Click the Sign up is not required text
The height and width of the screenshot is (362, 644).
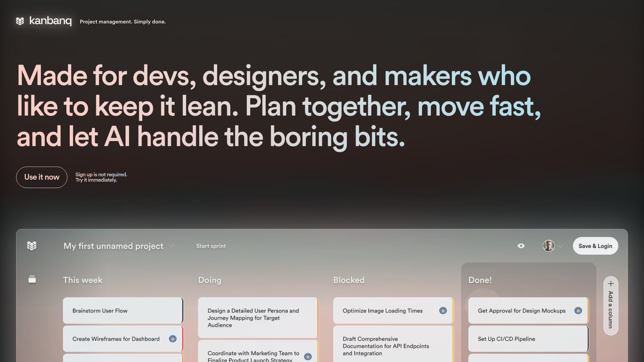click(101, 174)
